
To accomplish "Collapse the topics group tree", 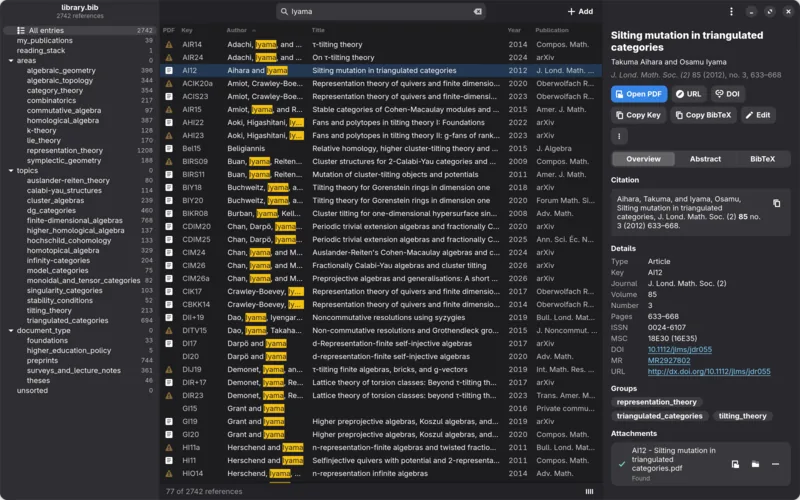I will 11,170.
